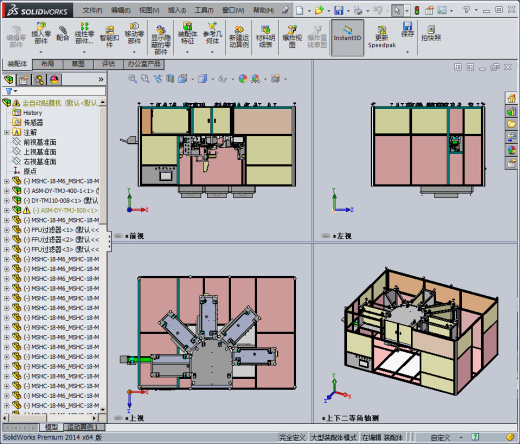Click the Reference Geometry (参考几何体) tool
Image resolution: width=520 pixels, height=444 pixels.
coord(212,33)
